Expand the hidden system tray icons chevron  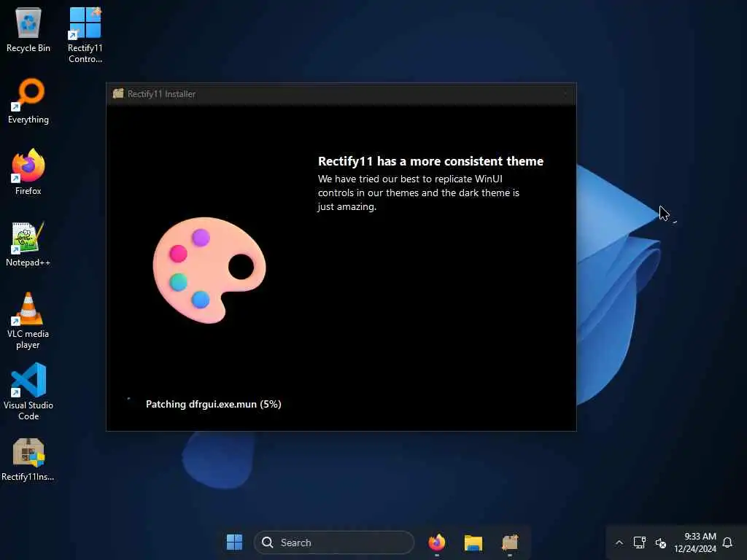pyautogui.click(x=619, y=542)
